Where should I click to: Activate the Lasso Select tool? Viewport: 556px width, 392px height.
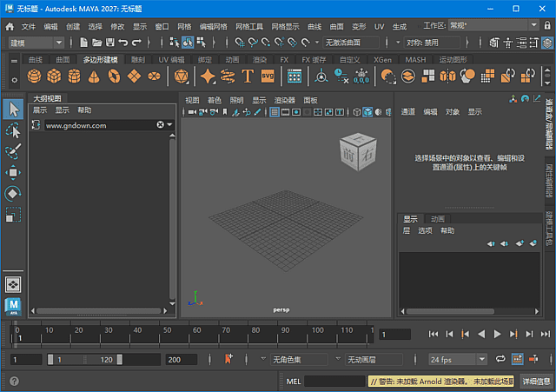(x=13, y=130)
